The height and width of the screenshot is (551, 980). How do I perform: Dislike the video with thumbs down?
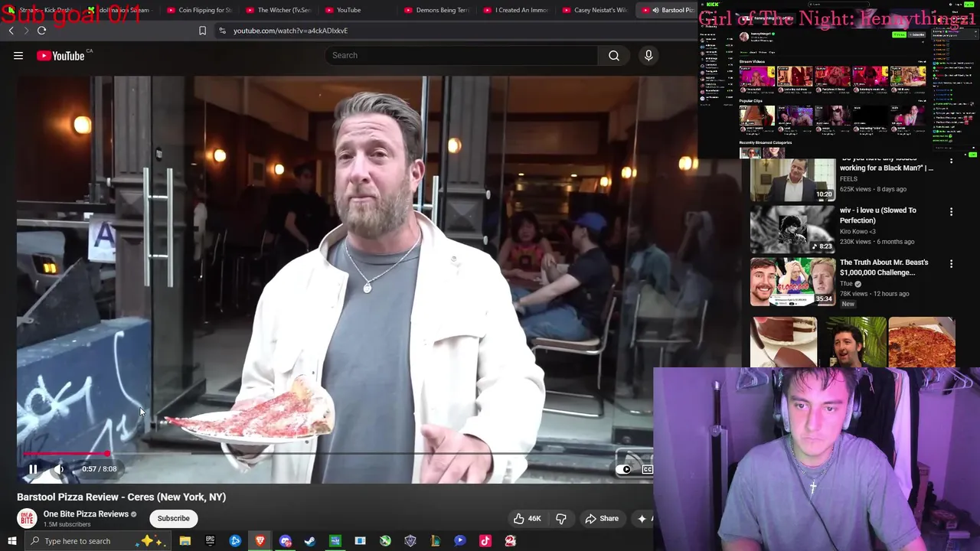click(x=561, y=518)
